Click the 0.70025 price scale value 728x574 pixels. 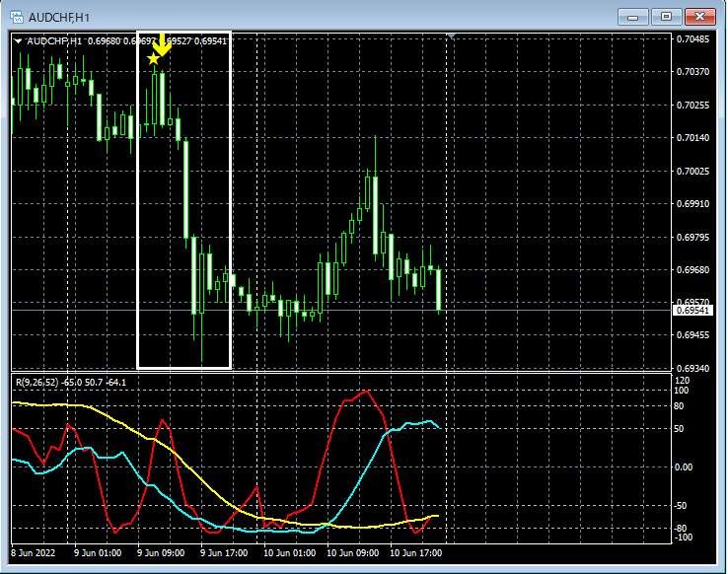(x=692, y=172)
